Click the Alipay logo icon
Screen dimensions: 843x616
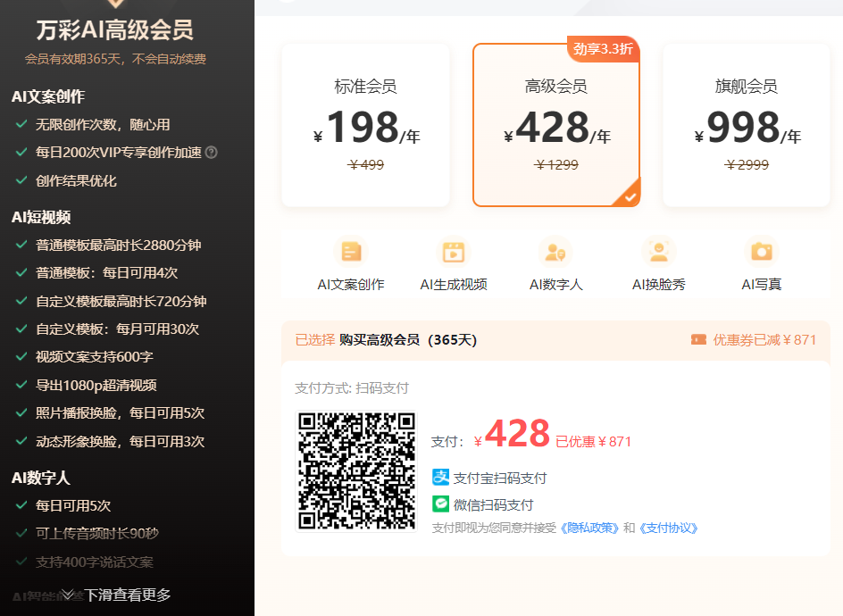[441, 478]
